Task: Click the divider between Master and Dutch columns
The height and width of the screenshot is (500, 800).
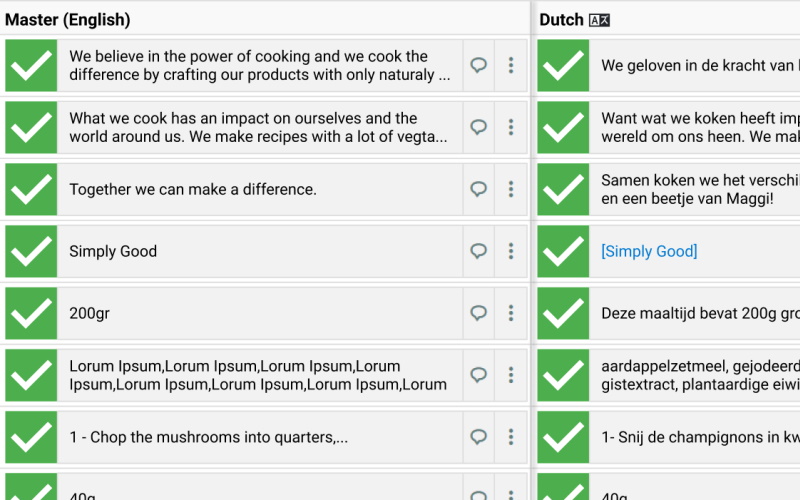Action: [532, 250]
